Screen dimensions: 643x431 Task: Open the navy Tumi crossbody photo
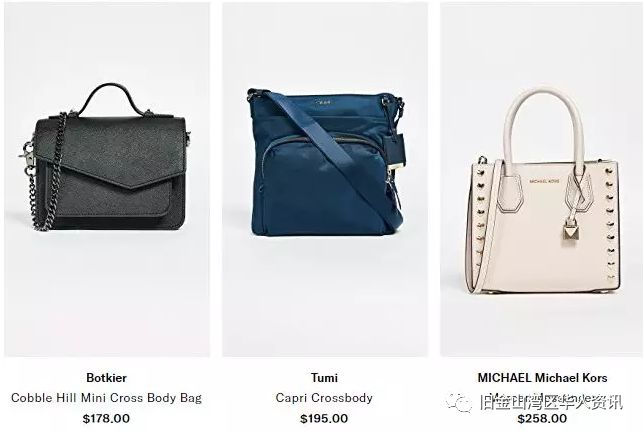coord(325,180)
